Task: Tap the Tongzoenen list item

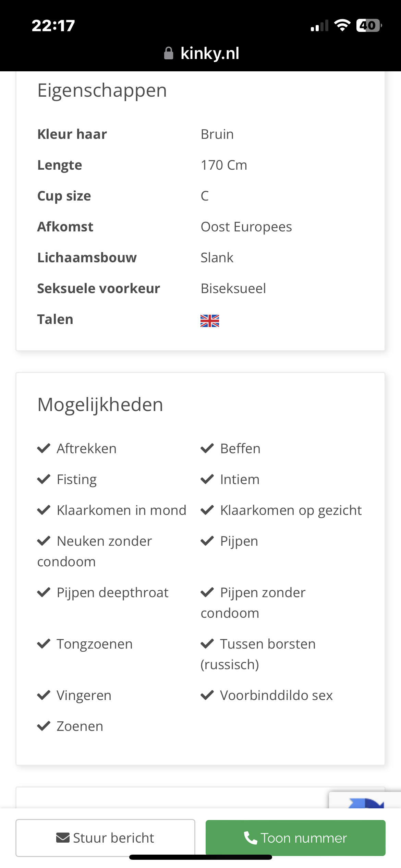Action: (x=85, y=644)
